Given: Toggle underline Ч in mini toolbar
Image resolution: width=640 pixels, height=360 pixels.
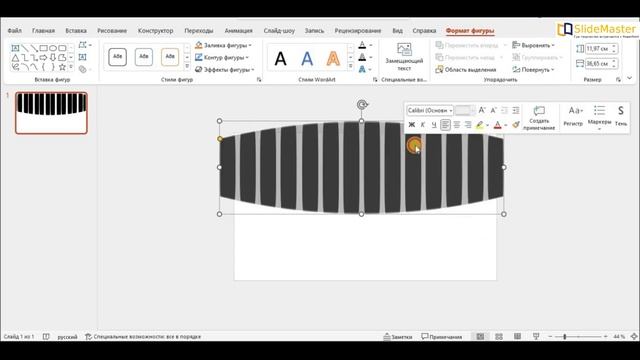Looking at the screenshot, I should [434, 124].
